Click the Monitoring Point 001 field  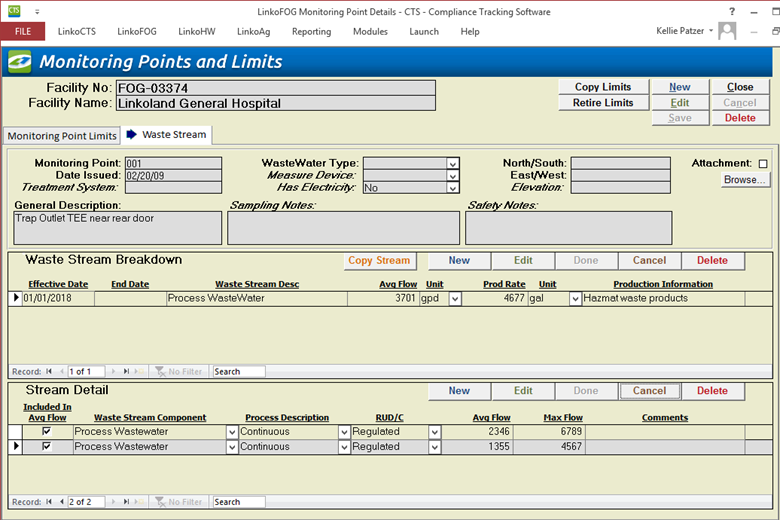click(173, 163)
